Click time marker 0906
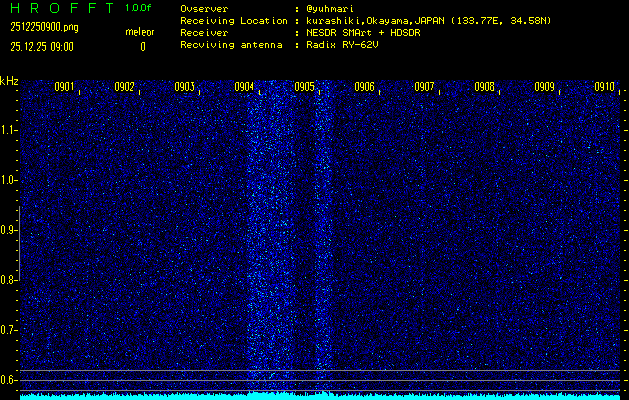Image resolution: width=629 pixels, height=400 pixels. (364, 87)
